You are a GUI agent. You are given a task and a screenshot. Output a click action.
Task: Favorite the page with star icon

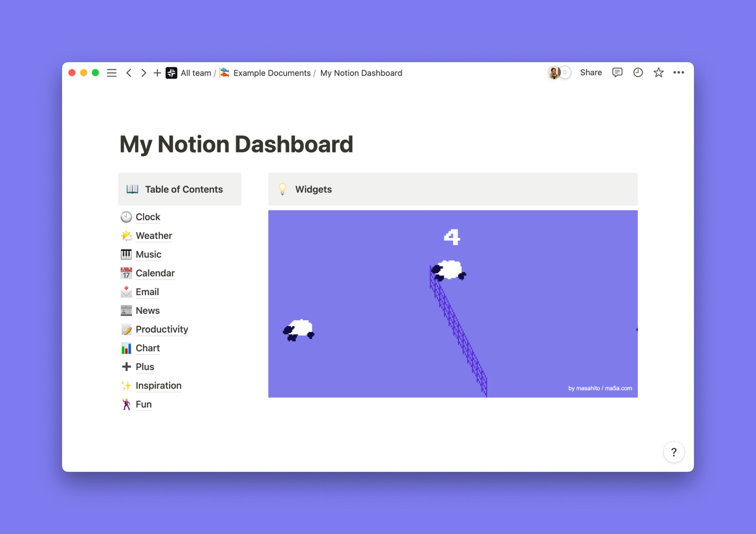click(x=658, y=72)
